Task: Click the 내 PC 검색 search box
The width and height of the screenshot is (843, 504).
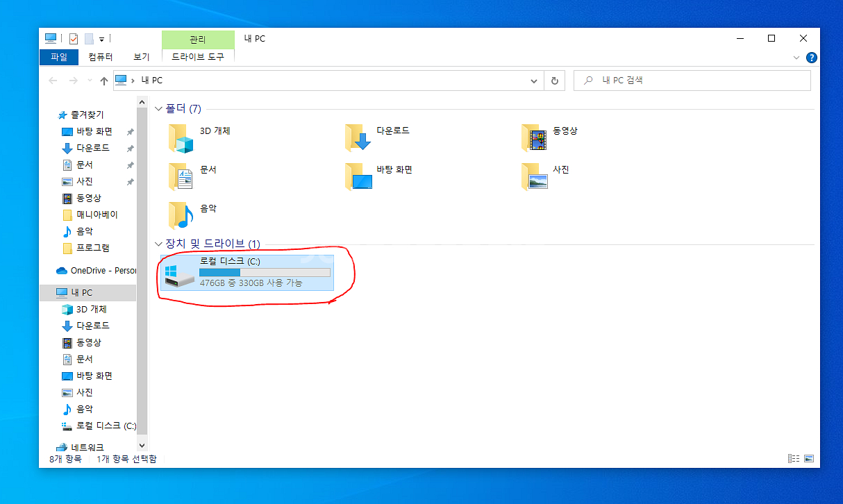Action: coord(692,81)
